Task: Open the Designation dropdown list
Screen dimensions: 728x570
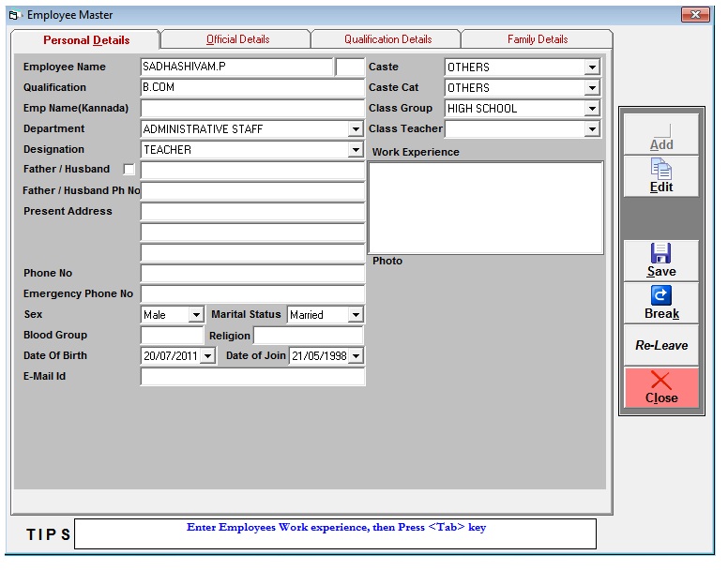Action: [x=356, y=150]
